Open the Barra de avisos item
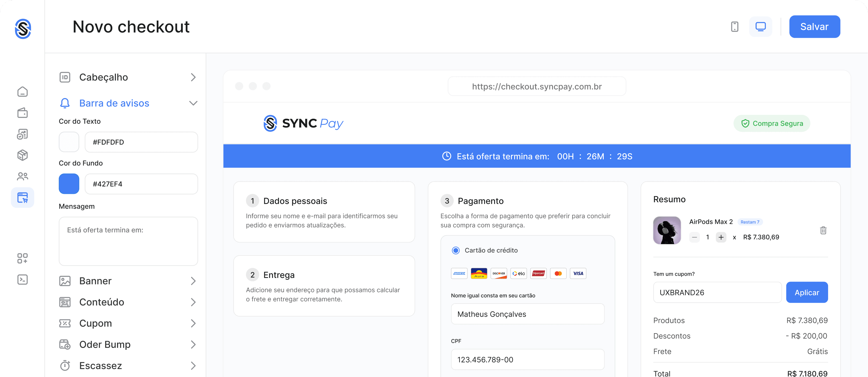This screenshot has height=377, width=868. click(128, 103)
